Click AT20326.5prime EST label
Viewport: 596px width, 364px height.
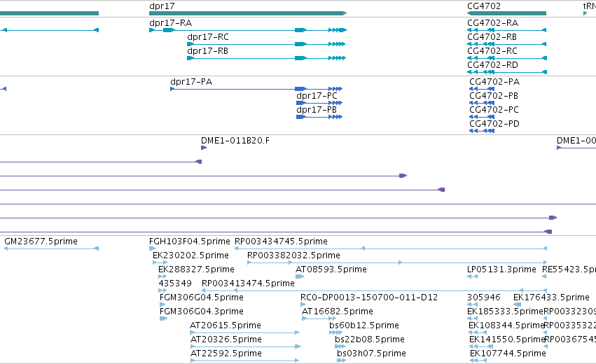point(226,339)
